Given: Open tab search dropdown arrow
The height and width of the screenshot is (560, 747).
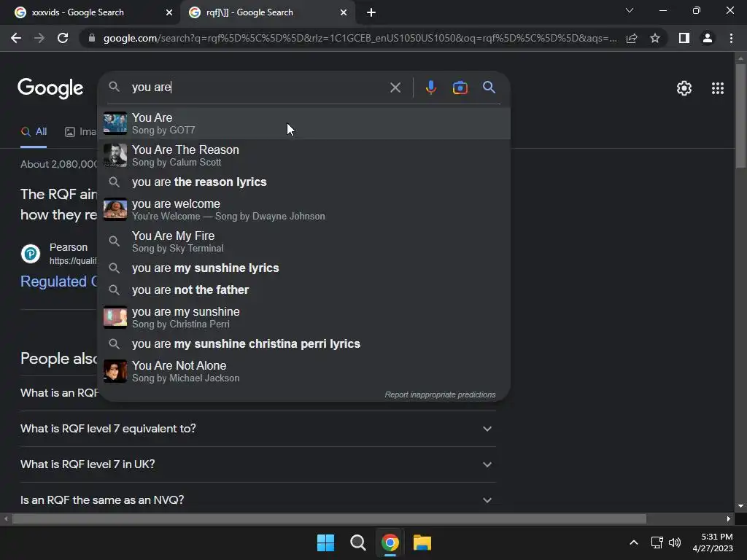Looking at the screenshot, I should click(x=630, y=10).
